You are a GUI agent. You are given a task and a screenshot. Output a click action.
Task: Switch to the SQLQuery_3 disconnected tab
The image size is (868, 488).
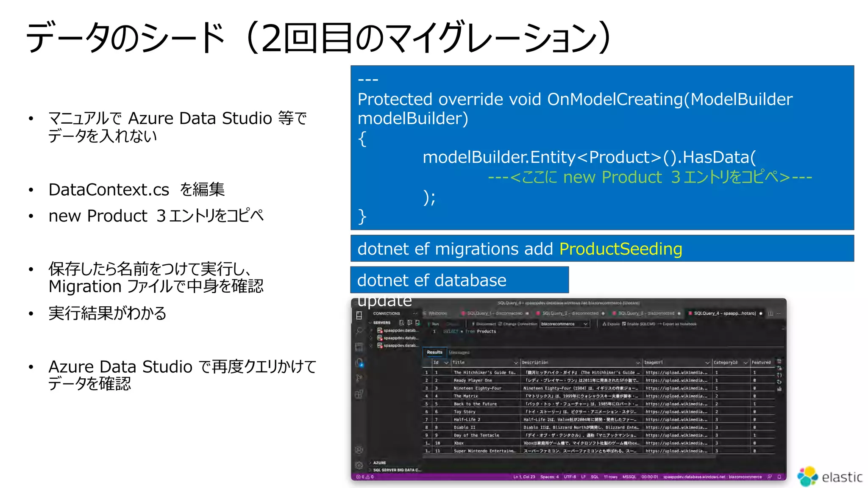(x=646, y=313)
